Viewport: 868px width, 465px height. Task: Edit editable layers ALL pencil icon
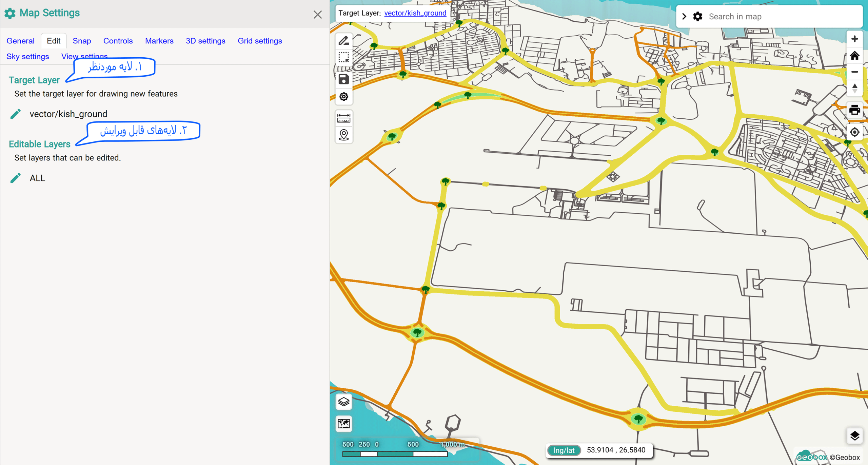click(15, 178)
